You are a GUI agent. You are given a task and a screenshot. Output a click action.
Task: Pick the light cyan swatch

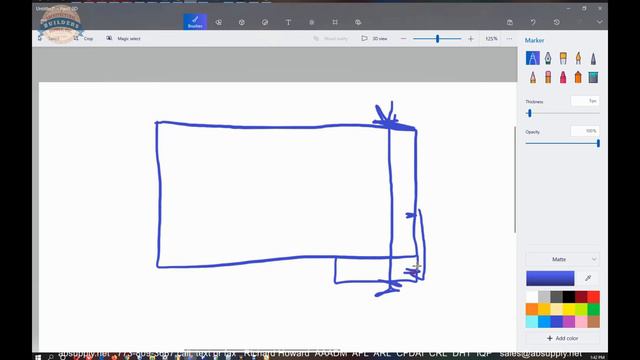pyautogui.click(x=532, y=322)
